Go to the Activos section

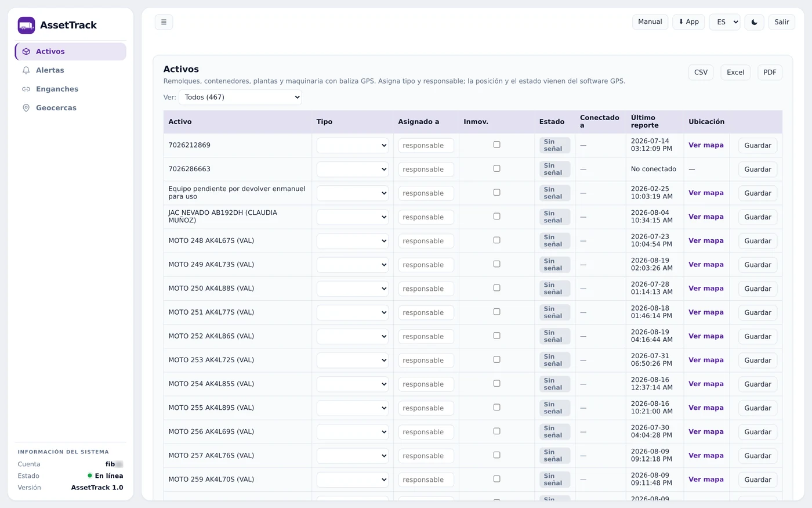pos(70,52)
